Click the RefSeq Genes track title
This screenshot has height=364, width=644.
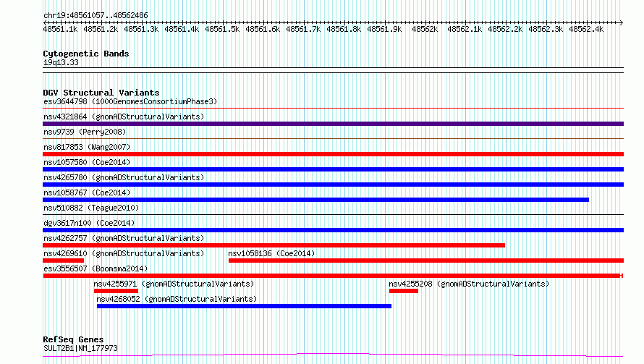[73, 339]
